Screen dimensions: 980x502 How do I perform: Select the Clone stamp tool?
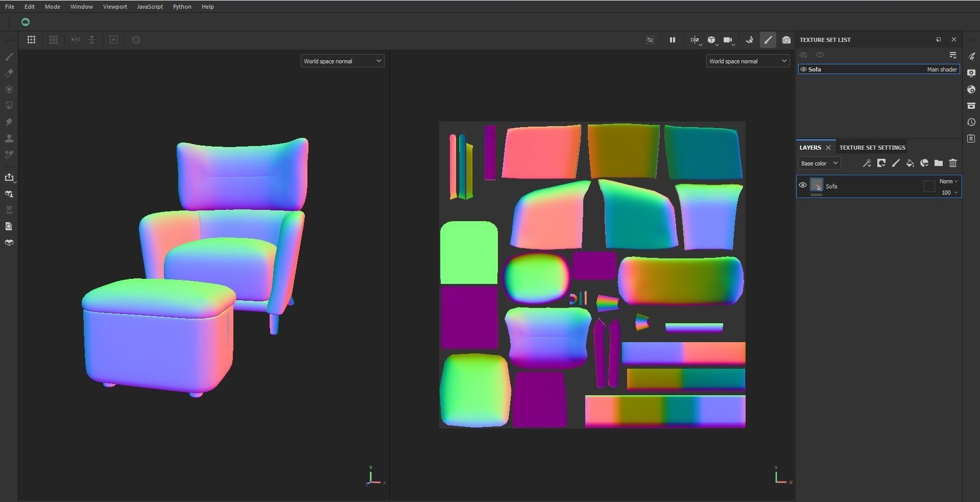pos(9,138)
